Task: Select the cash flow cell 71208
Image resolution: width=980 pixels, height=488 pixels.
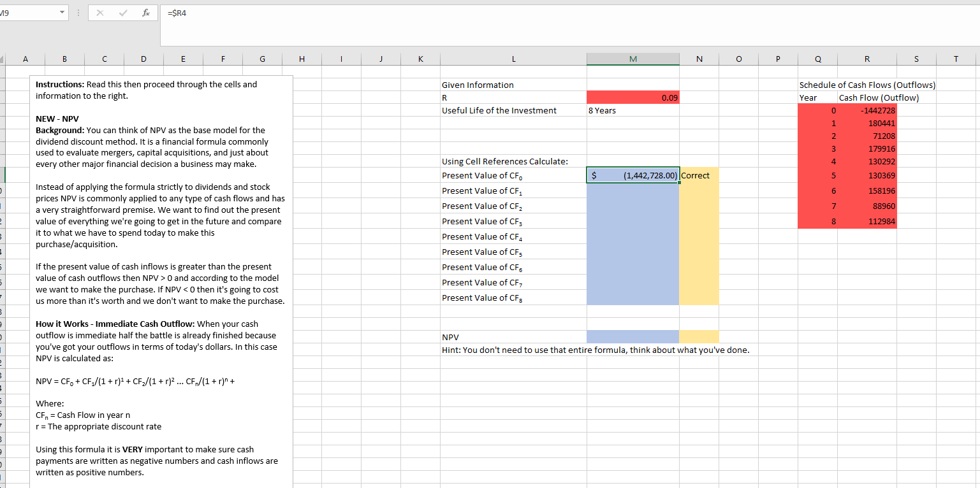Action: pos(867,136)
